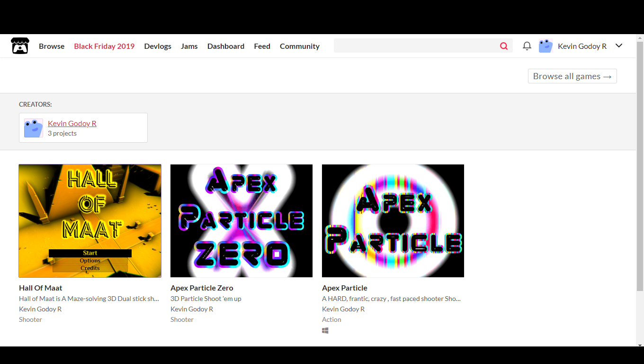Click Shooter genre under Apex Particle Zero

coord(182,319)
